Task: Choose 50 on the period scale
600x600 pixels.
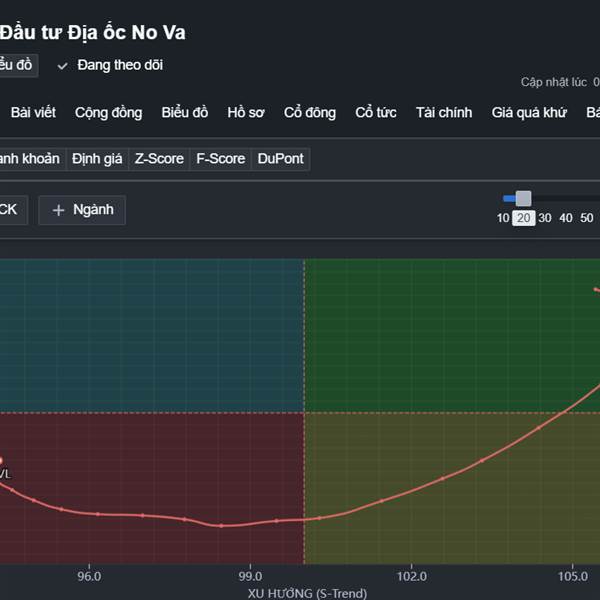Action: pos(587,218)
